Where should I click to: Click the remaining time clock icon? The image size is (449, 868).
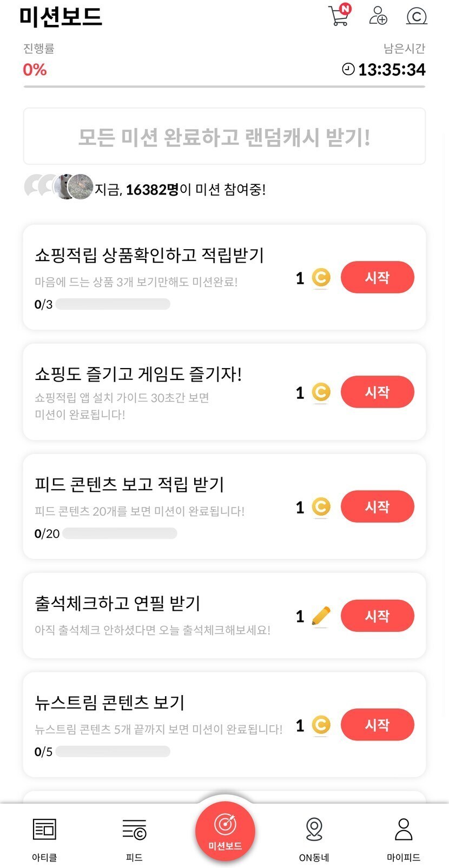[x=348, y=69]
